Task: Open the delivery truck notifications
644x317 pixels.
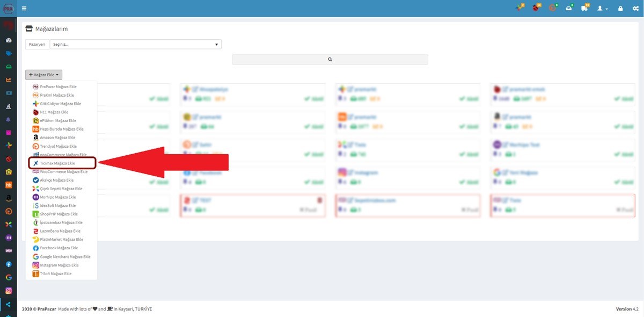Action: (585, 8)
